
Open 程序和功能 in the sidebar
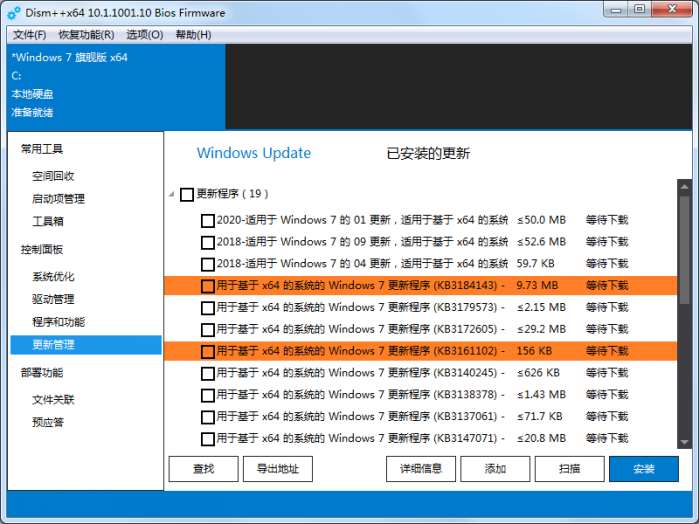tap(58, 322)
